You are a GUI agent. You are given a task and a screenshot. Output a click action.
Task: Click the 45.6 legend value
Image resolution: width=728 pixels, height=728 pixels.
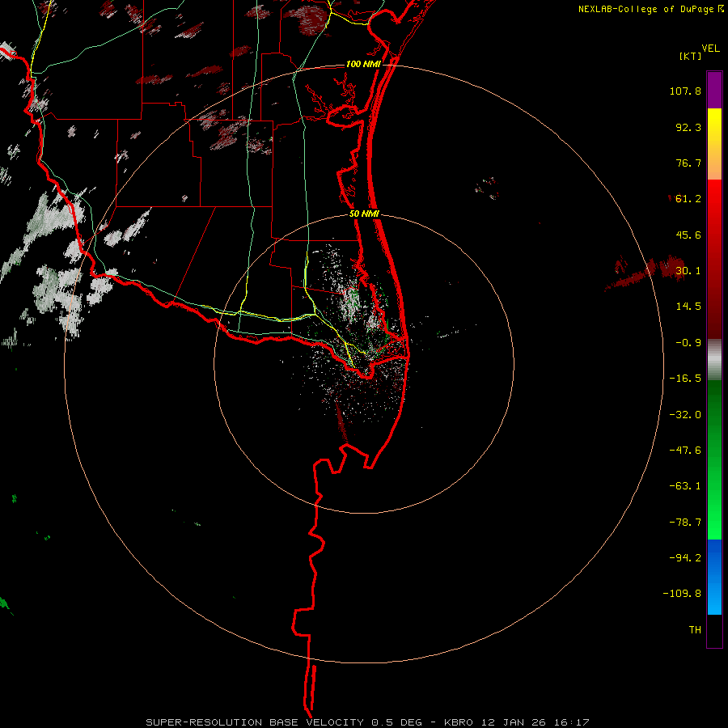pos(688,235)
